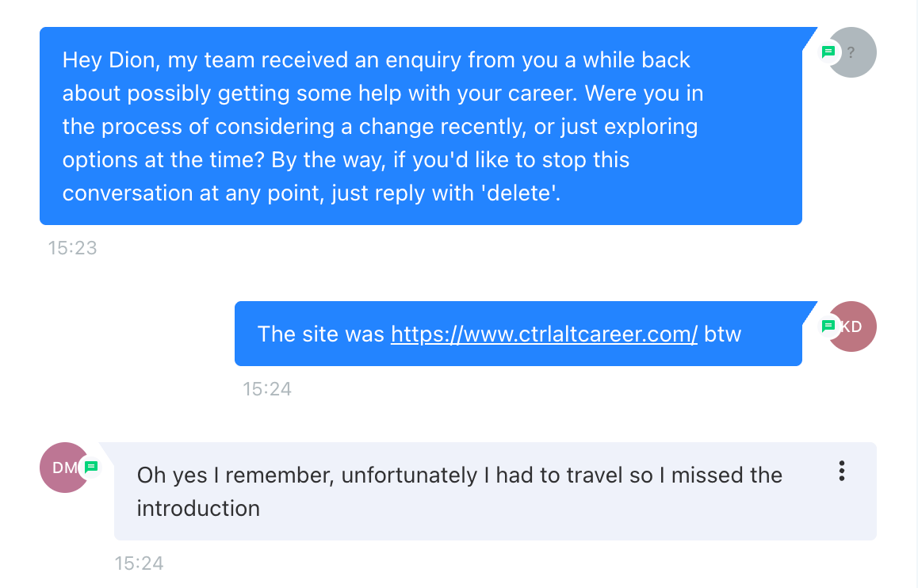Open the ctrlaltcareer.com link
The image size is (918, 588).
544,334
